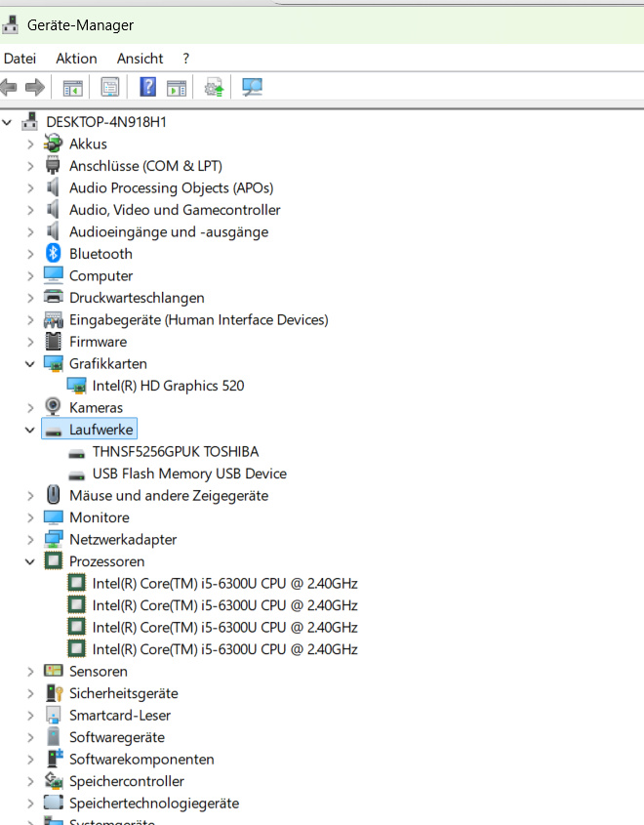644x825 pixels.
Task: Select the first i5-6300U processor entry
Action: point(225,584)
